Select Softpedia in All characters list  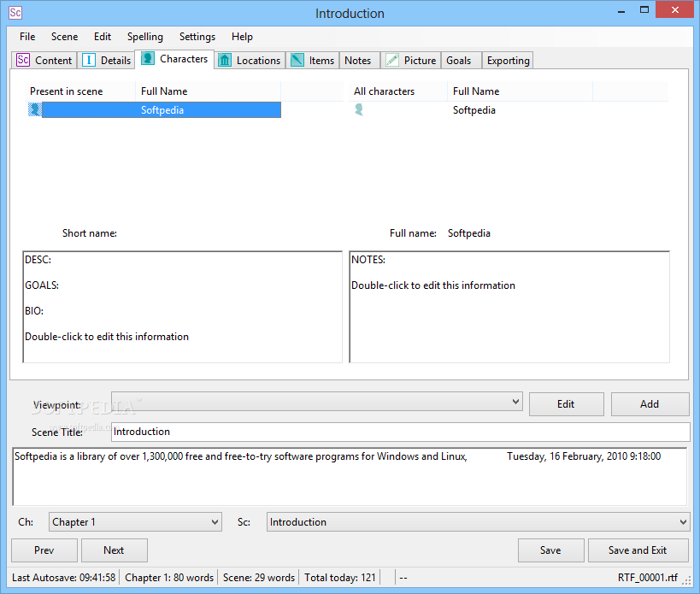474,109
